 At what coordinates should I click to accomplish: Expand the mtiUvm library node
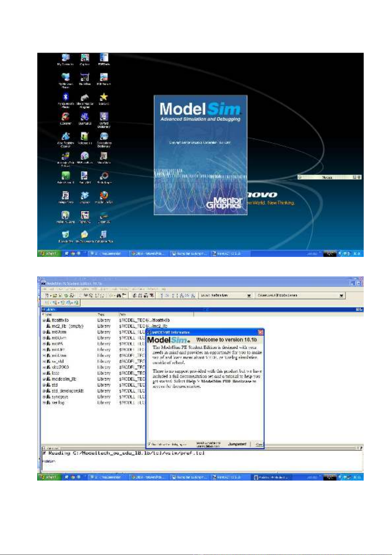tap(44, 356)
